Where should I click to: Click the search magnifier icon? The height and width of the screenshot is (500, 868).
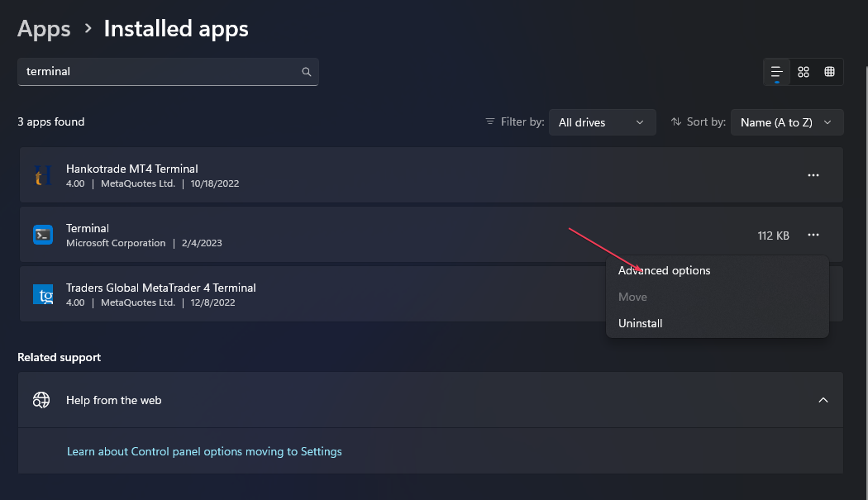[306, 71]
